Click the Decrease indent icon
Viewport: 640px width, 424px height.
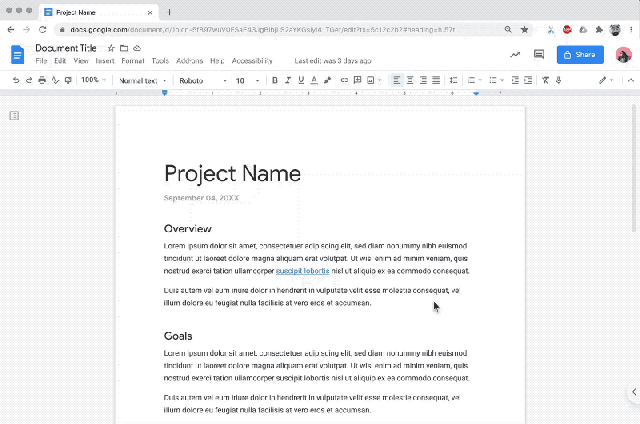click(515, 80)
